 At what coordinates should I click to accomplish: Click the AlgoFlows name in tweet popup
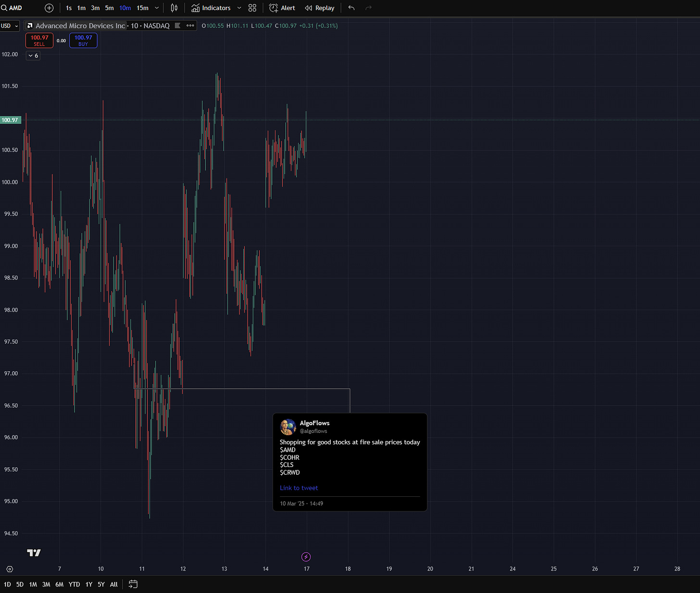[x=314, y=423]
